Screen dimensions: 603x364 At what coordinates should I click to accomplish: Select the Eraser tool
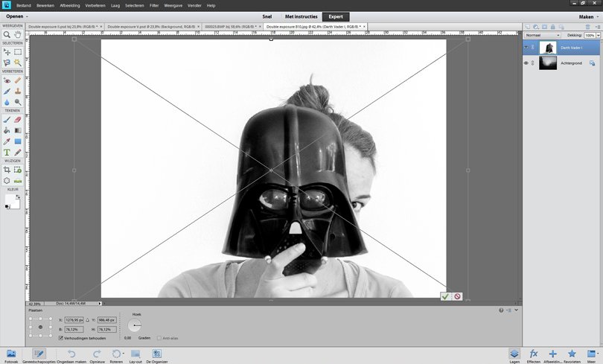(x=18, y=120)
